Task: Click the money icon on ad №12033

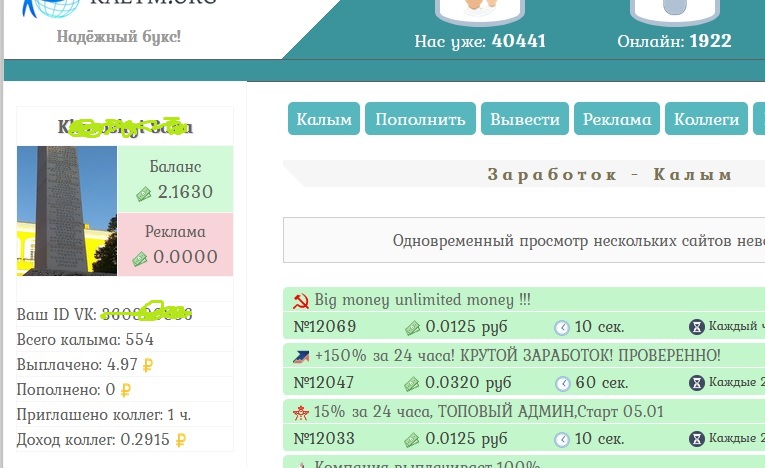Action: [411, 439]
